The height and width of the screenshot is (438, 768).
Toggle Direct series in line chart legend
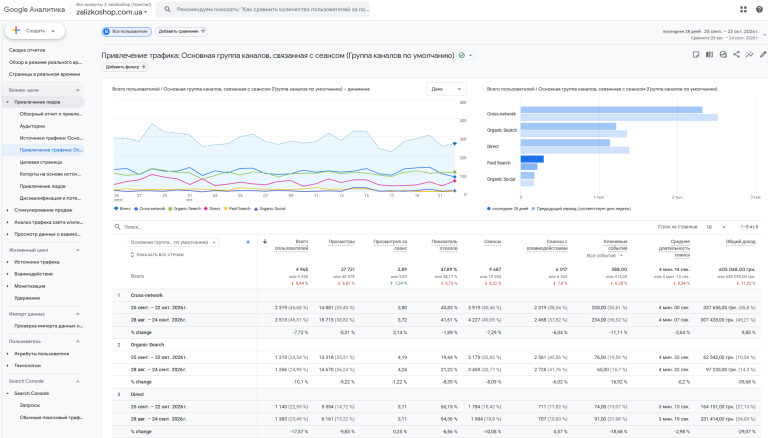(x=212, y=209)
